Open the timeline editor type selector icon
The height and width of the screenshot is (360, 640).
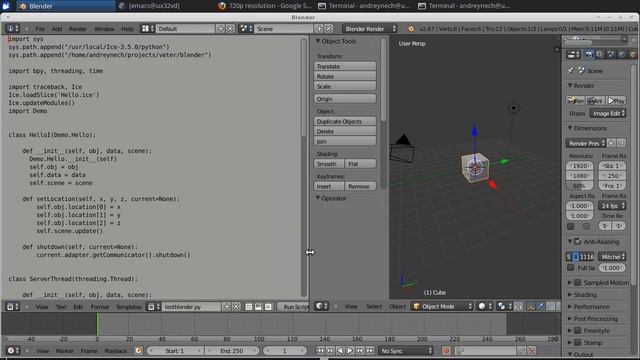click(x=12, y=351)
